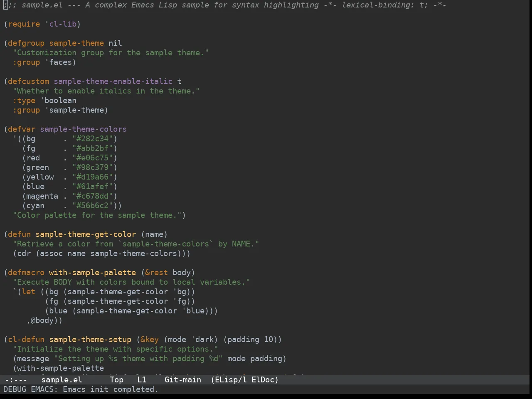Click the docstring 'Color palette for the sample theme.'
This screenshot has width=532, height=399.
click(97, 215)
